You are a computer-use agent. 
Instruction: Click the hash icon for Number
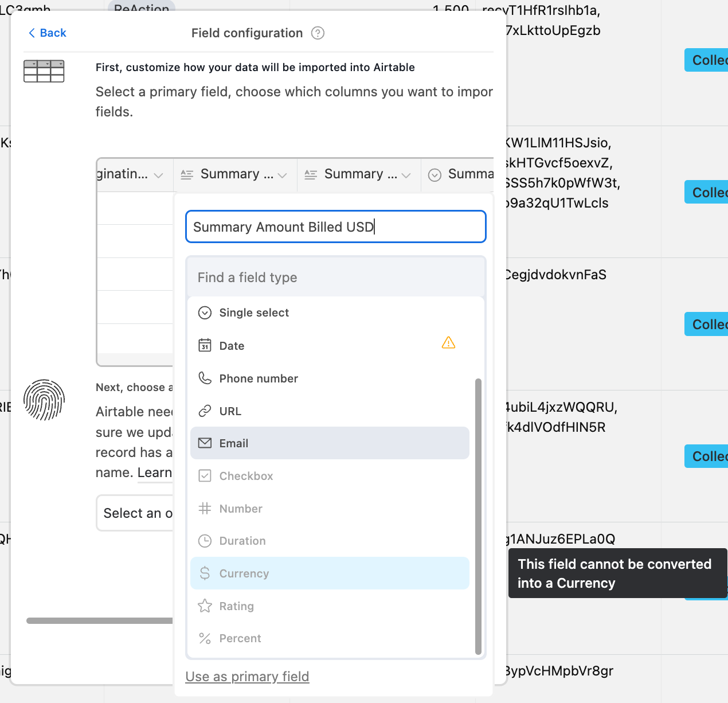[205, 508]
